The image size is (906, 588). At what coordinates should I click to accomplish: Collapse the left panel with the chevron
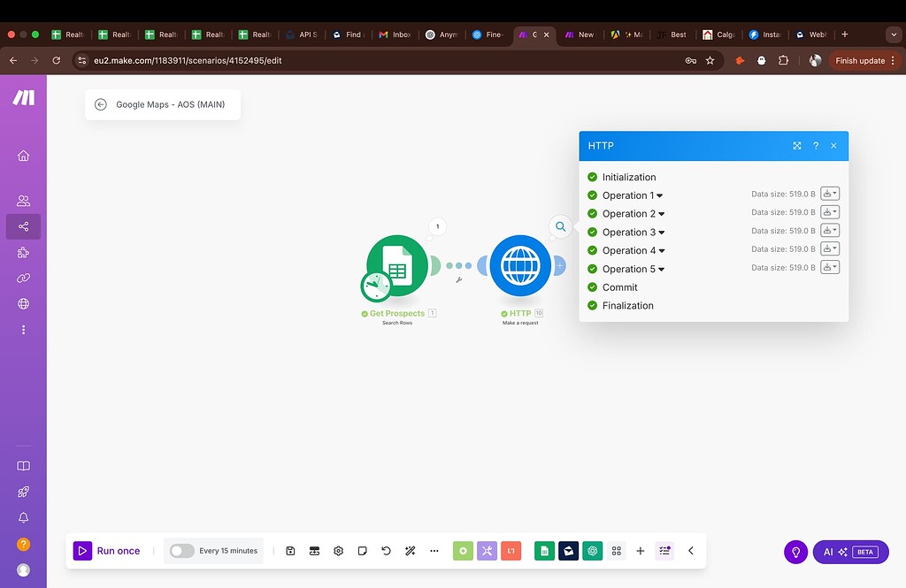(x=691, y=550)
